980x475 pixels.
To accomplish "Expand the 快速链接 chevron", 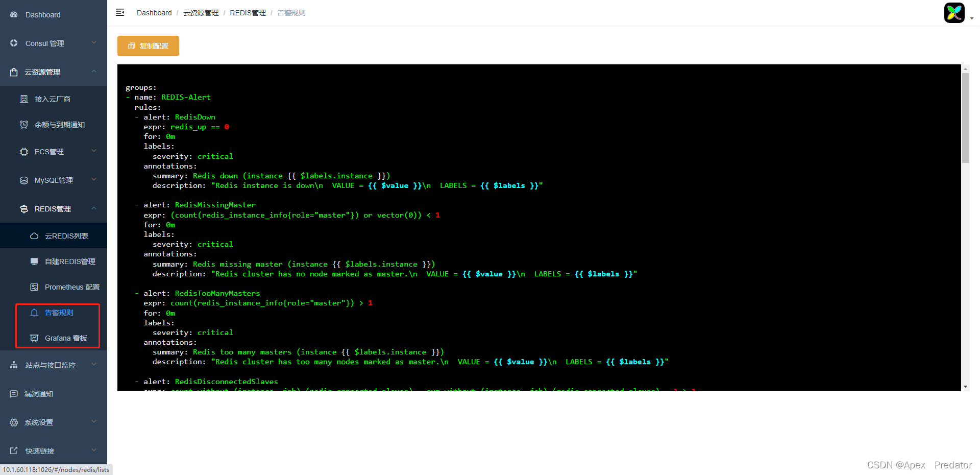I will (94, 450).
